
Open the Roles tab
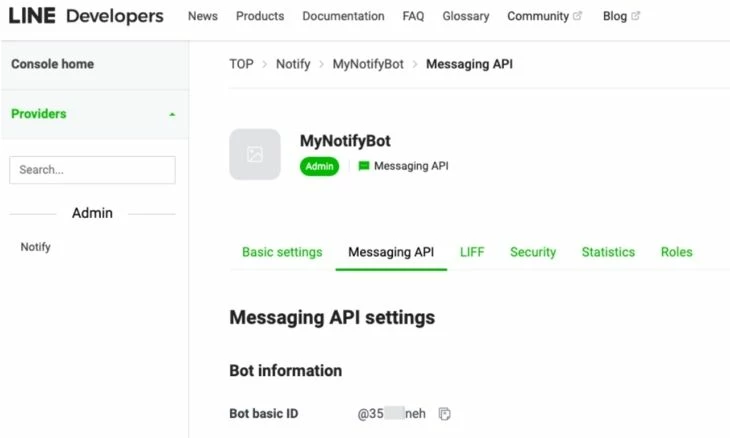pyautogui.click(x=676, y=252)
